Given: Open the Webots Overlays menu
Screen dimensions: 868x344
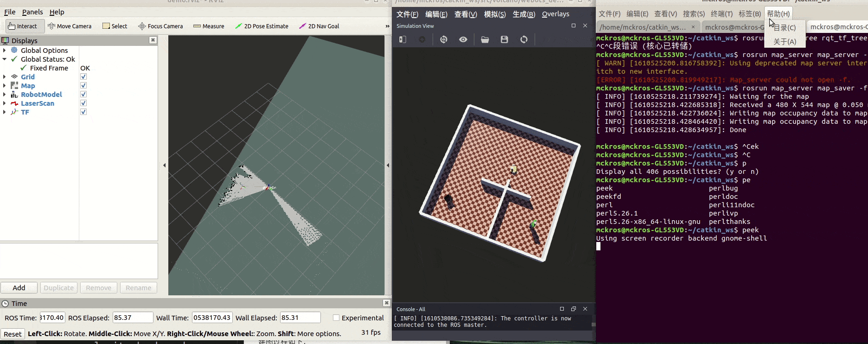Looking at the screenshot, I should (555, 14).
